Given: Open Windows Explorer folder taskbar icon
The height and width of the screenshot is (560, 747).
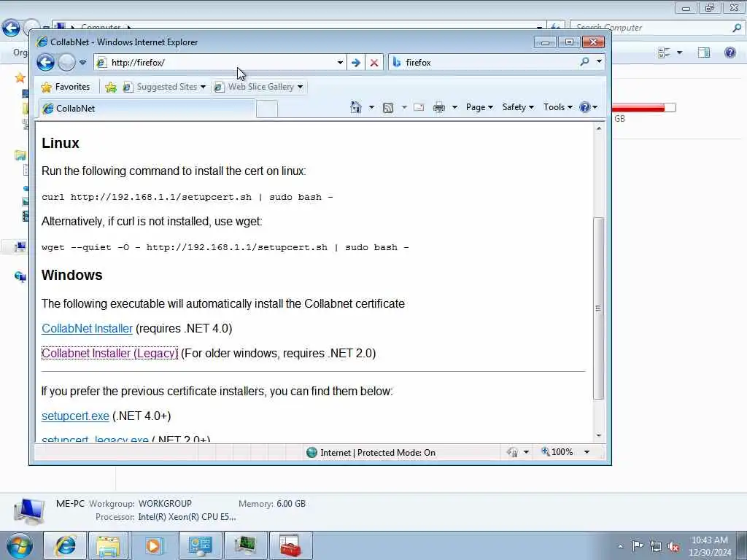Looking at the screenshot, I should (108, 545).
